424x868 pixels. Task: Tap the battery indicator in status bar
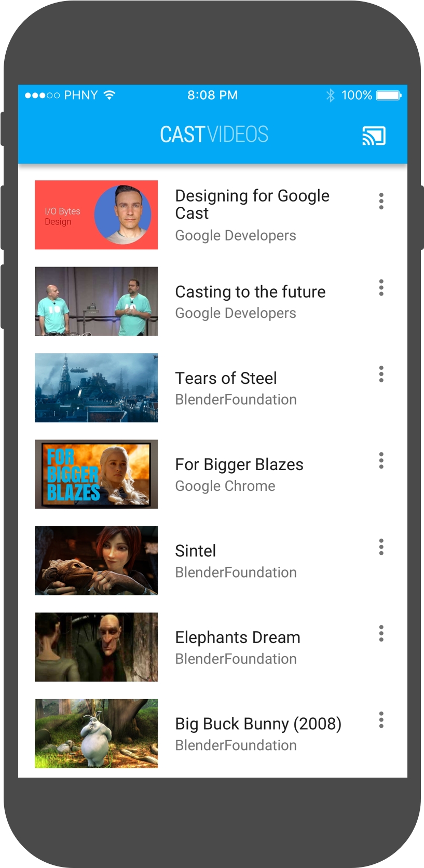pyautogui.click(x=388, y=96)
